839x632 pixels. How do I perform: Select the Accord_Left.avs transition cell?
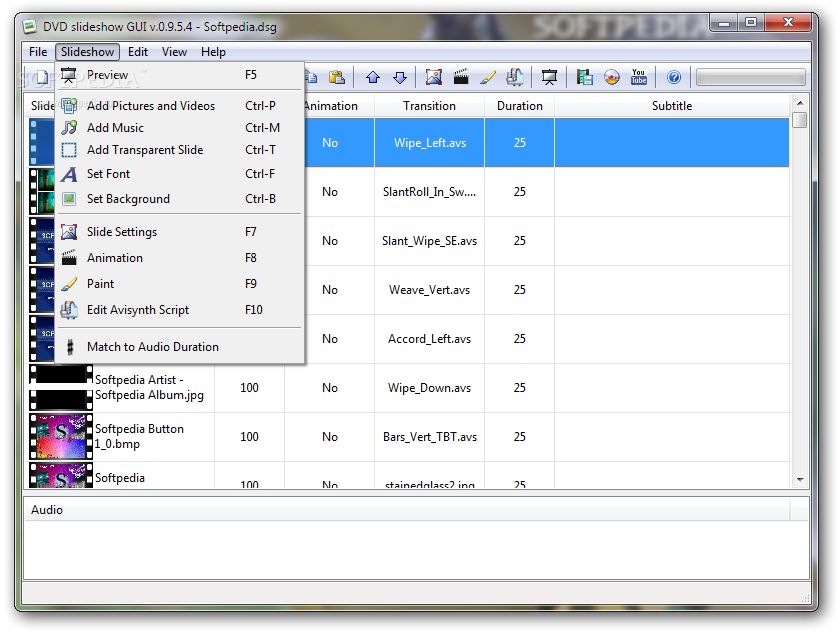(x=430, y=339)
